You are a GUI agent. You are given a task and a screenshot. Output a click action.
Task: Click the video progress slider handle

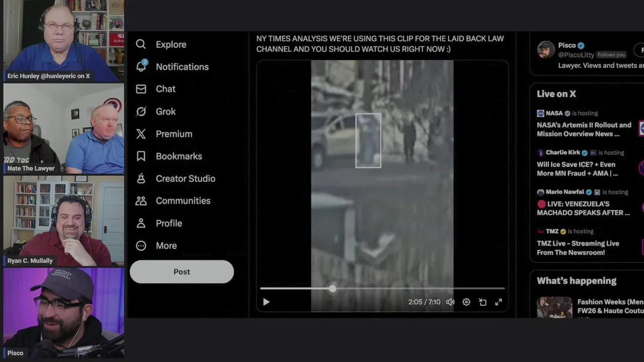pos(333,289)
